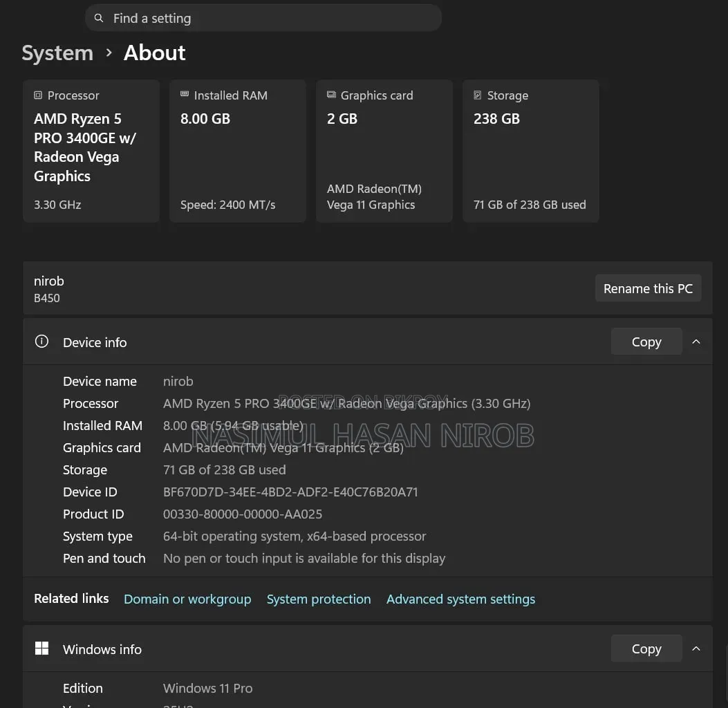Go back to System in breadcrumb
This screenshot has width=728, height=708.
(57, 53)
